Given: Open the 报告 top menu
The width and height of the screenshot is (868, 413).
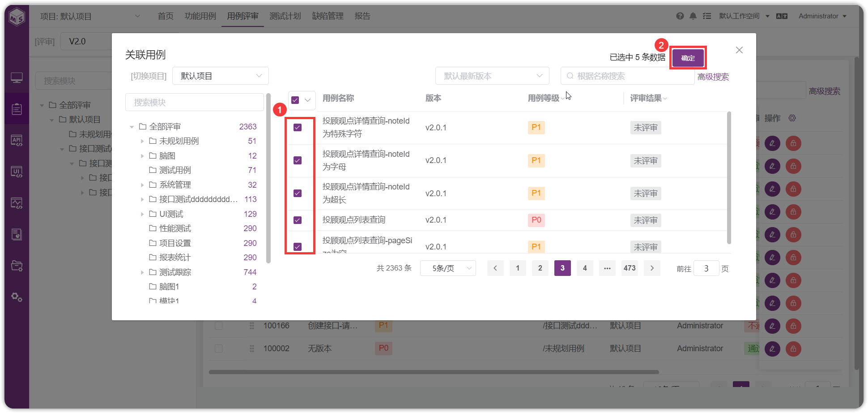Looking at the screenshot, I should click(x=362, y=16).
